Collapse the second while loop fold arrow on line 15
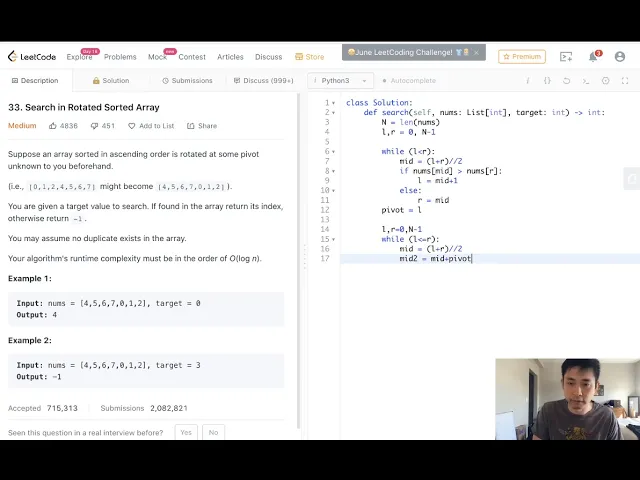Viewport: 640px width, 480px height. point(333,240)
